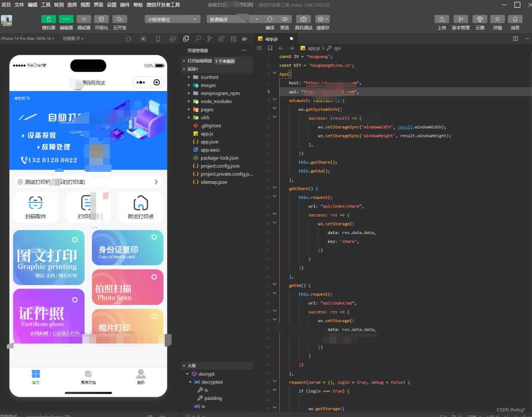Image resolution: width=532 pixels, height=417 pixels.
Task: Switch to the app.js editor tab
Action: [x=271, y=39]
